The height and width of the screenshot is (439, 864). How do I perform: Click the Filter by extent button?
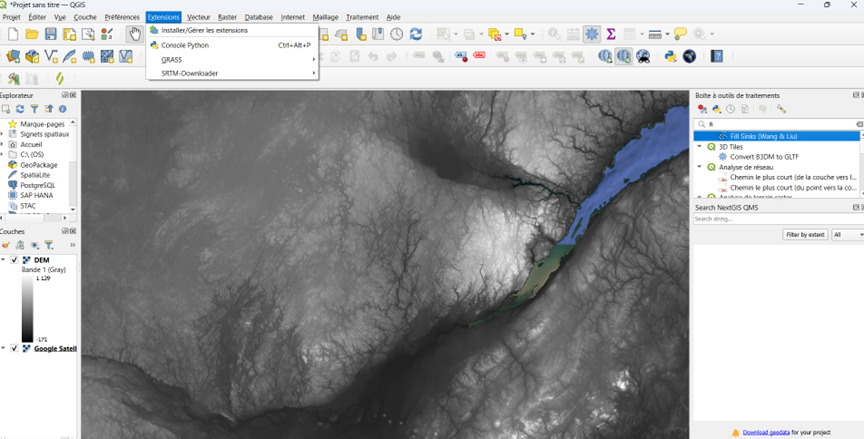coord(805,234)
